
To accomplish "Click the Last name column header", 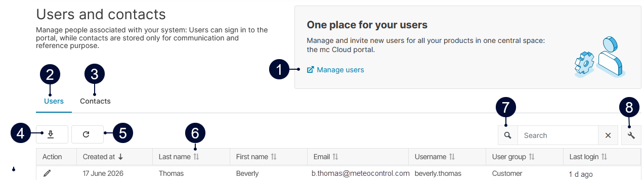I will pos(191,157).
